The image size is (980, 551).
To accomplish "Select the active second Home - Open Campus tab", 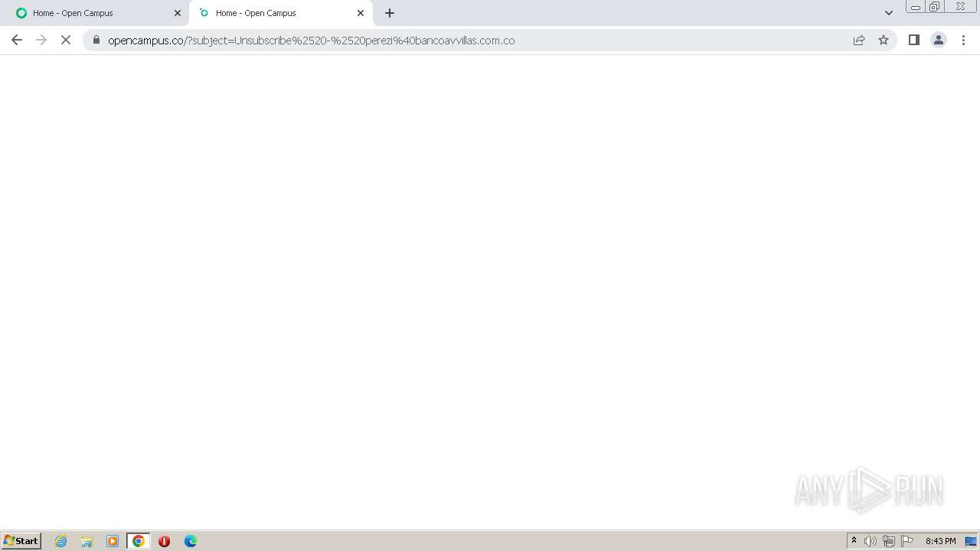I will 280,13.
